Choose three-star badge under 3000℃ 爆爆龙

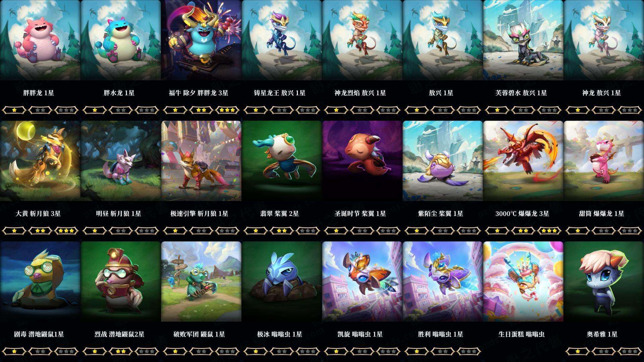[549, 231]
